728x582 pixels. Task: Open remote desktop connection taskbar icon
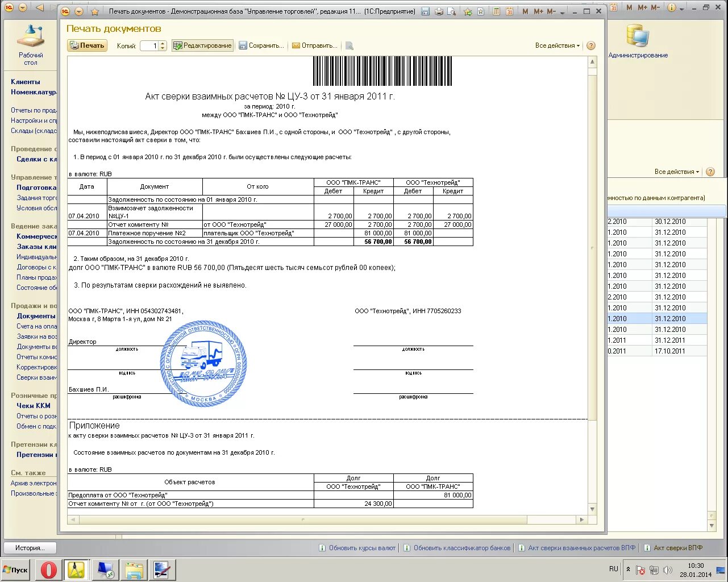[105, 570]
